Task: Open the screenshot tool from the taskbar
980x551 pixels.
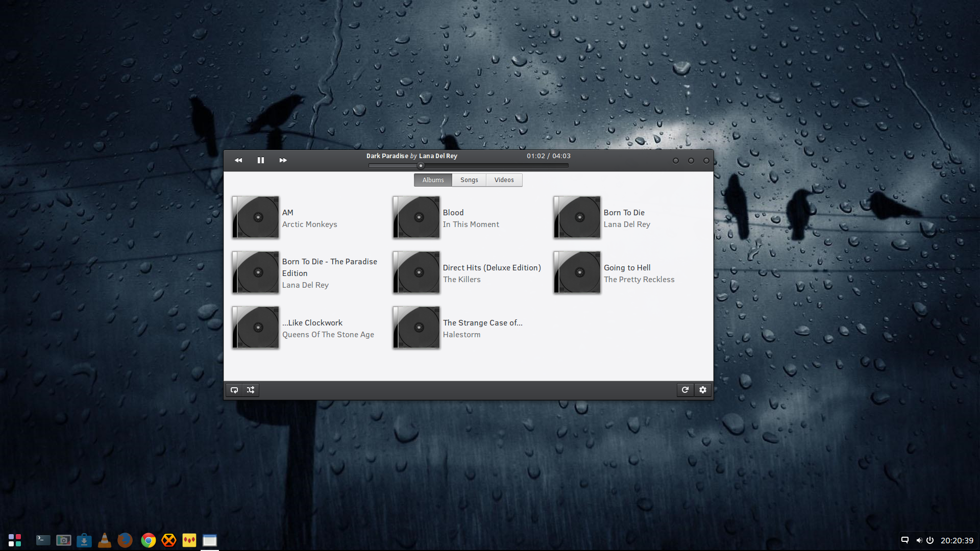Action: (64, 540)
